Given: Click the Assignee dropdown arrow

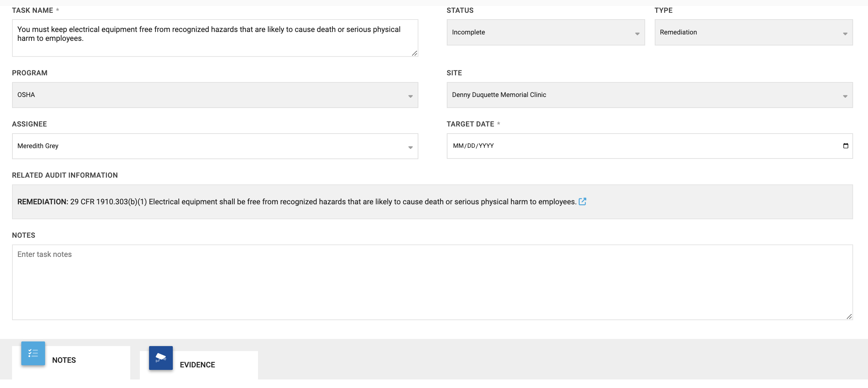Looking at the screenshot, I should pyautogui.click(x=410, y=147).
